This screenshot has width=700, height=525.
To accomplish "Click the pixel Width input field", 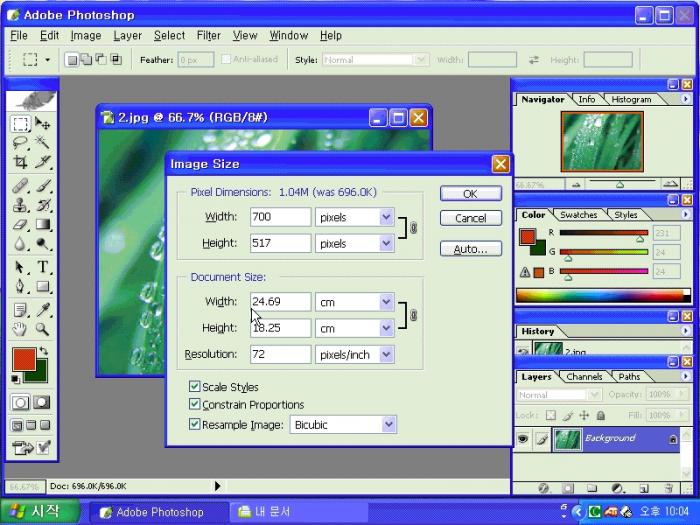I will coord(280,217).
